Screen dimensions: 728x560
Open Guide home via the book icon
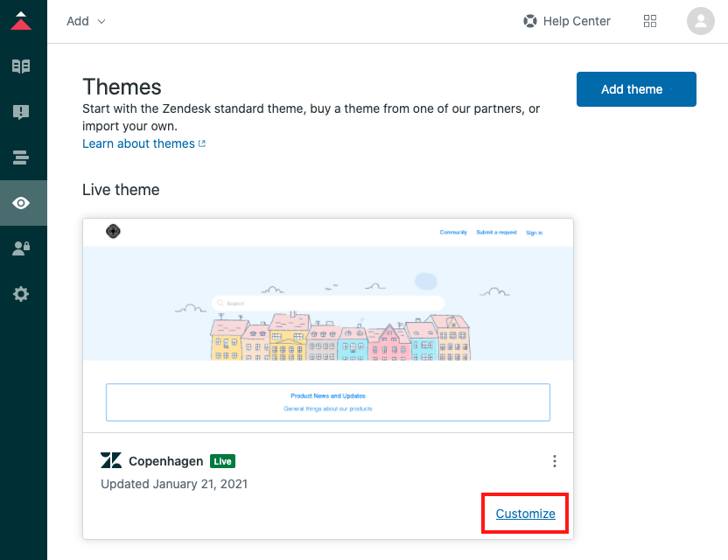tap(21, 66)
